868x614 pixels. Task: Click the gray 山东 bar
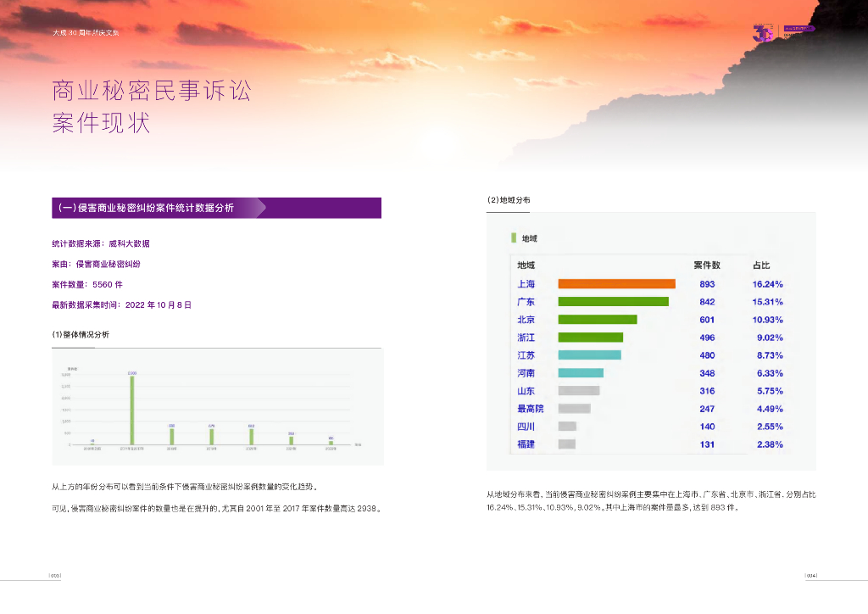pos(578,391)
